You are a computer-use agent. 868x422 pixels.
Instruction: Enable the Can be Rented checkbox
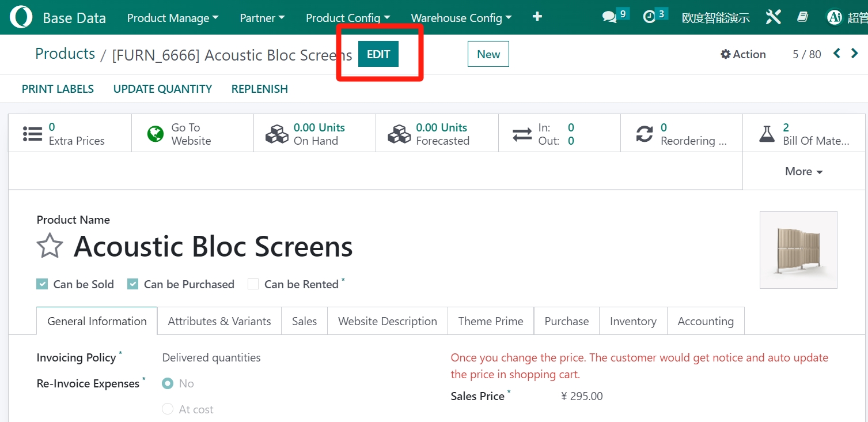click(253, 284)
